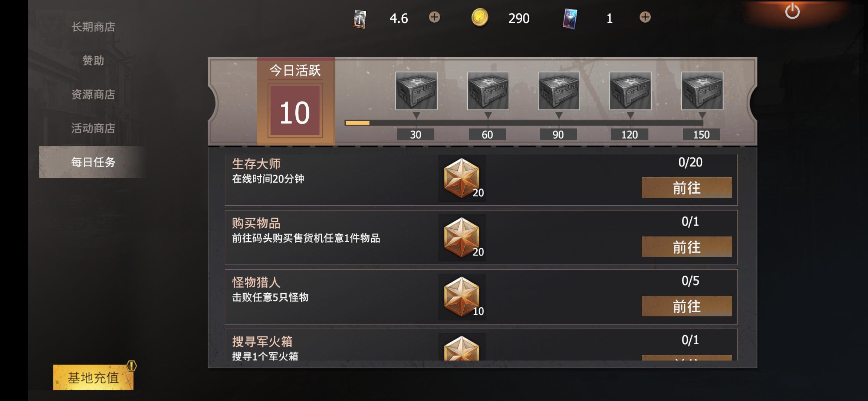Open the 90 activity reward chest

pyautogui.click(x=559, y=91)
